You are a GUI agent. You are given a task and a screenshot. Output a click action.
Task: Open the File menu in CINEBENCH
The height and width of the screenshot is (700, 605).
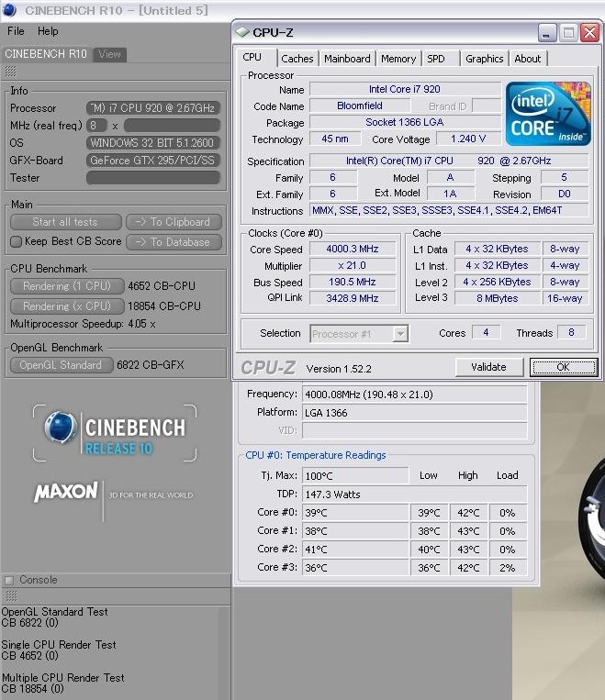pyautogui.click(x=16, y=31)
